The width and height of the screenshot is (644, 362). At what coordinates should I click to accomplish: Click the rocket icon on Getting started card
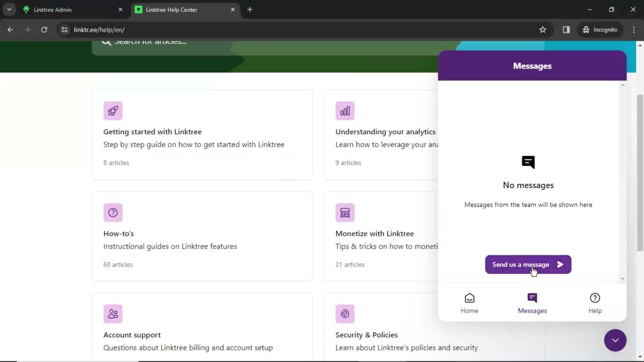pos(113,111)
